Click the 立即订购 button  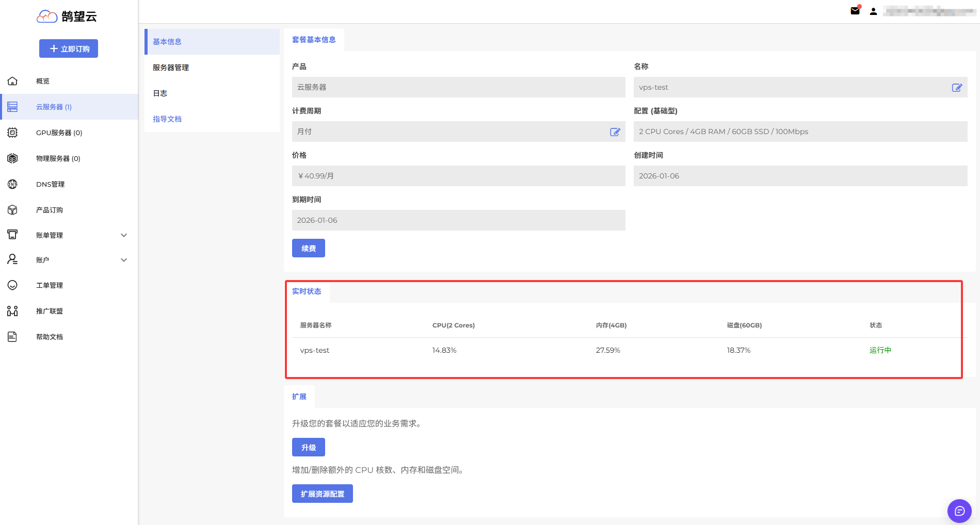[x=69, y=48]
